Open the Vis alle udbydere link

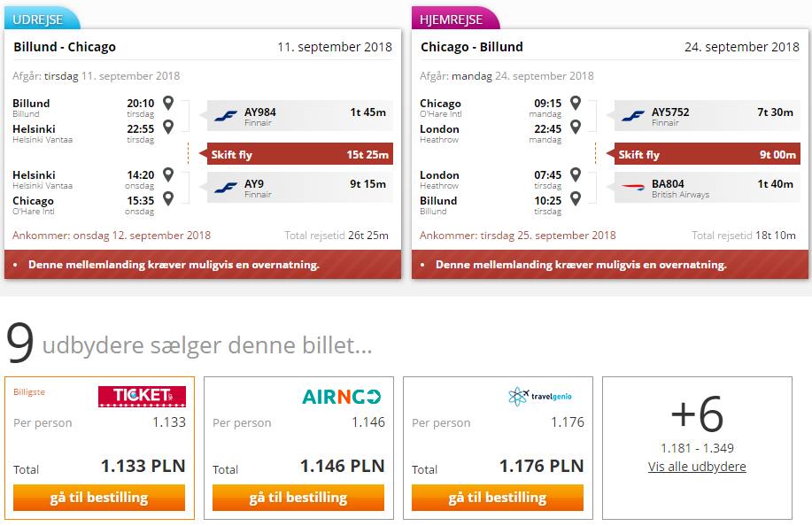[x=697, y=467]
